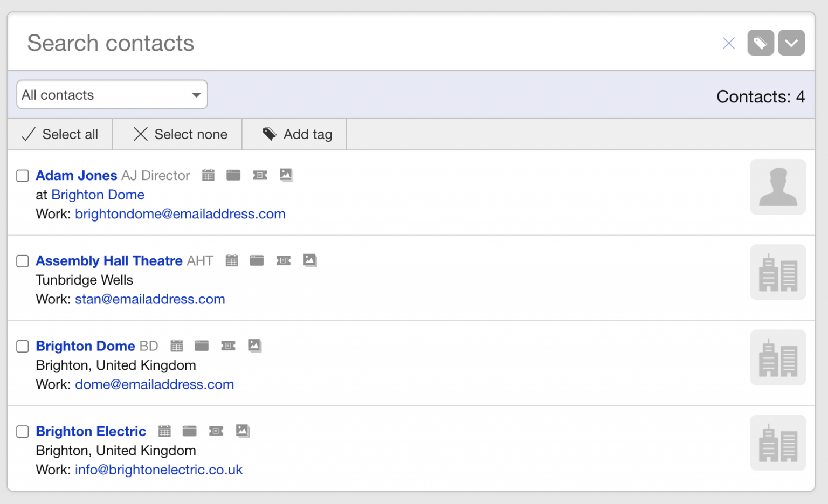Open the photos icon for Assembly Hall Theatre

point(310,260)
